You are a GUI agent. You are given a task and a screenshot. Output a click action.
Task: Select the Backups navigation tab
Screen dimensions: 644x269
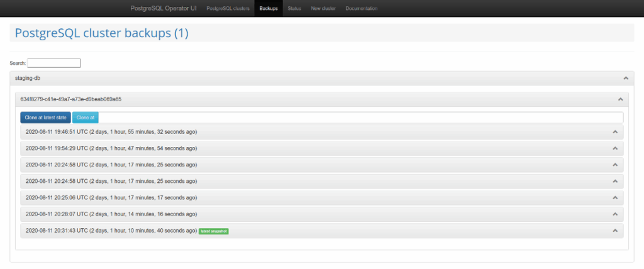269,9
